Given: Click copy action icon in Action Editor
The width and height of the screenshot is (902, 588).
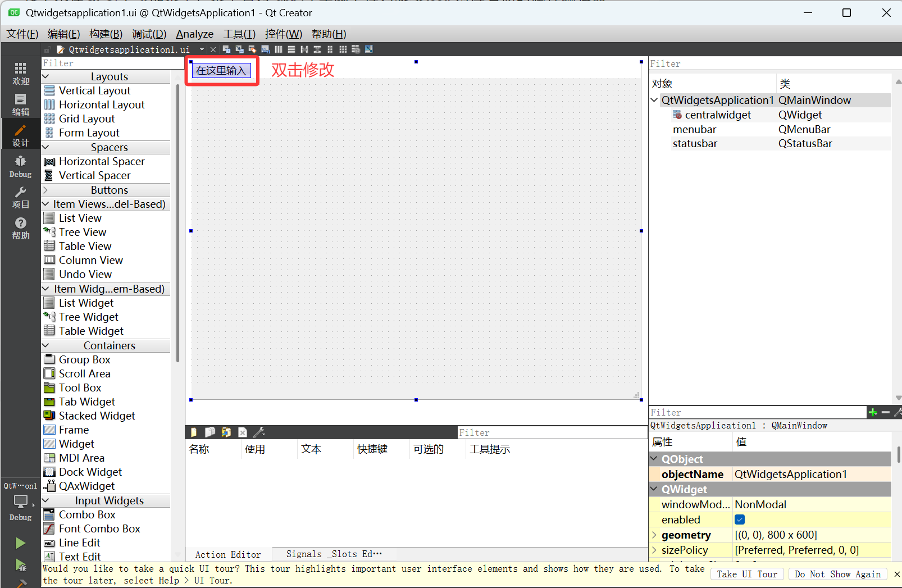Looking at the screenshot, I should click(210, 432).
